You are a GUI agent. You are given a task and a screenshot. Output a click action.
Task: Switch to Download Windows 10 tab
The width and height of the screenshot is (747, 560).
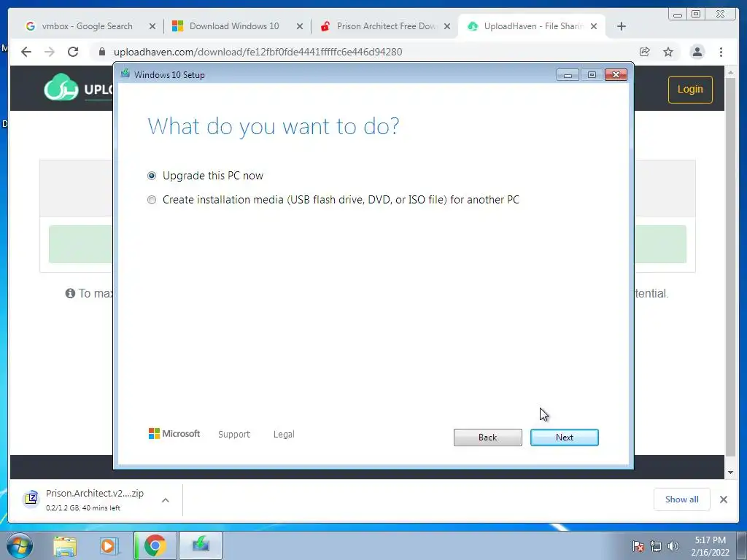[x=234, y=26]
